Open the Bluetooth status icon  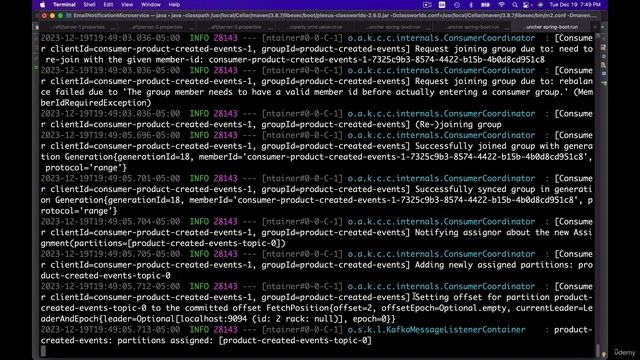click(x=471, y=5)
